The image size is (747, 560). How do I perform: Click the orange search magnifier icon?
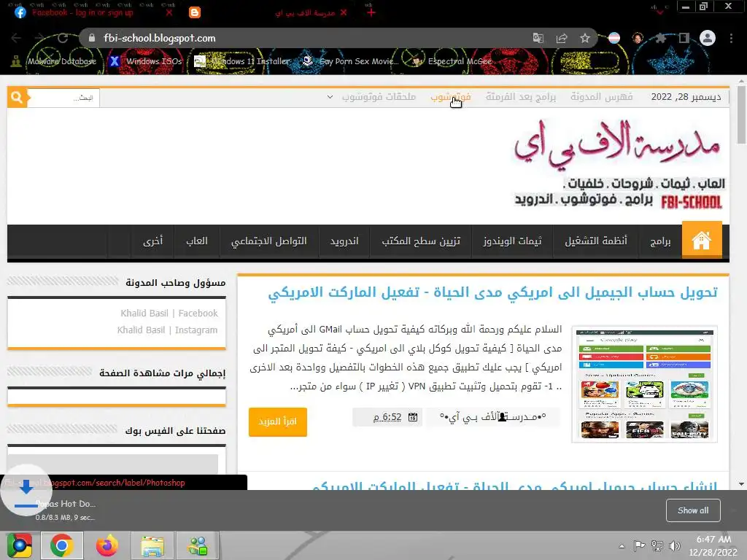(17, 98)
